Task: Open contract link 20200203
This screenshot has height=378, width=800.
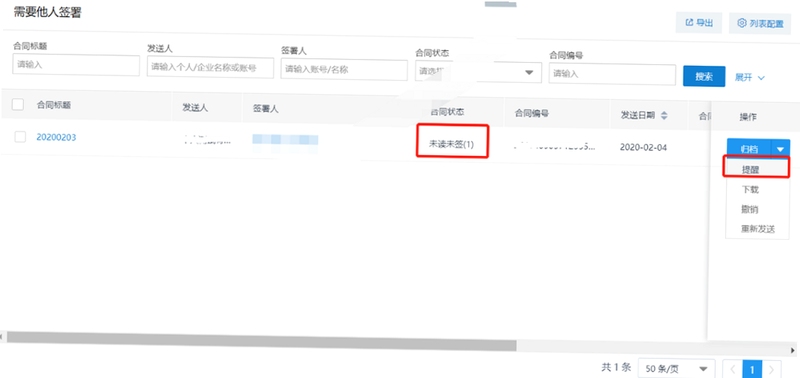Action: pos(56,137)
